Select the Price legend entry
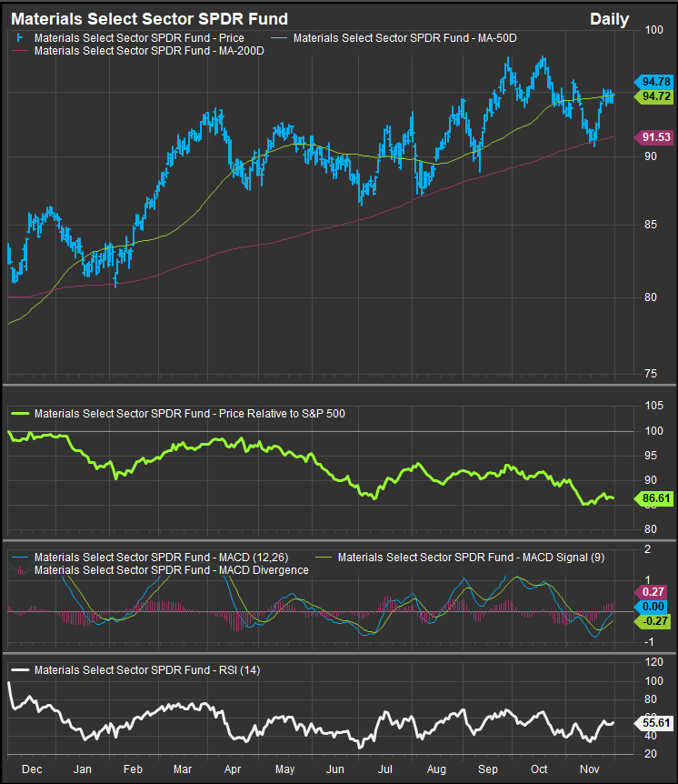 [139, 38]
